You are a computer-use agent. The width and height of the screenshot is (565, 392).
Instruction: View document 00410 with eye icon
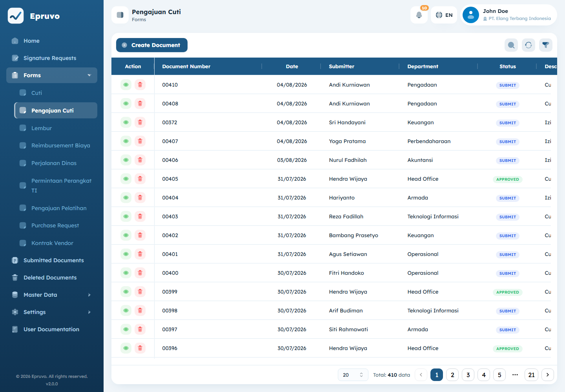tap(126, 85)
